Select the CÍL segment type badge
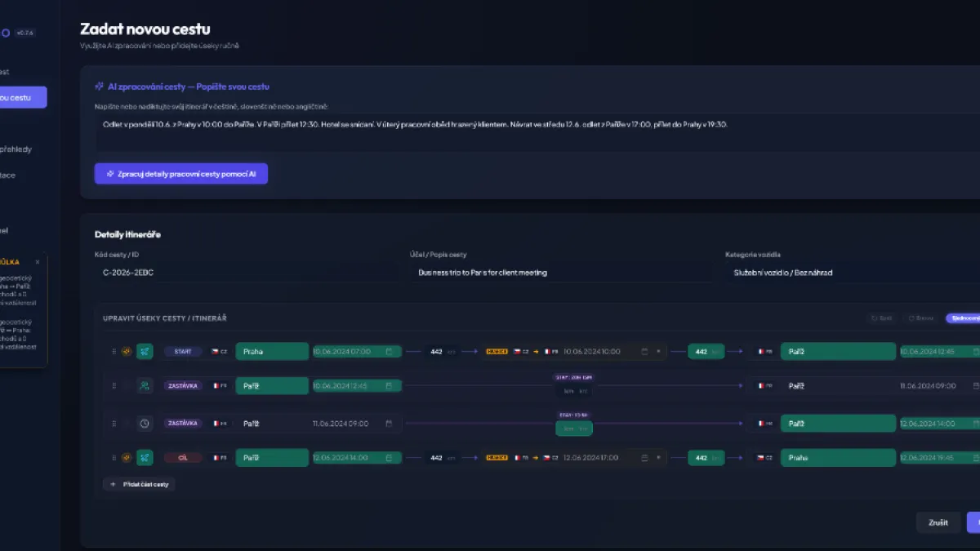This screenshot has height=551, width=980. tap(182, 458)
